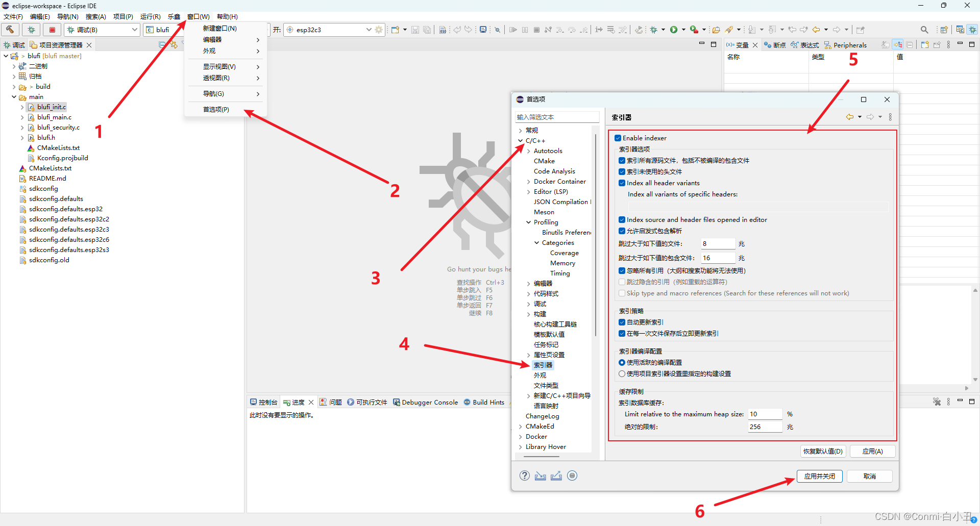980x526 pixels.
Task: Click the gear icon beside esp32c3 target
Action: [x=379, y=30]
